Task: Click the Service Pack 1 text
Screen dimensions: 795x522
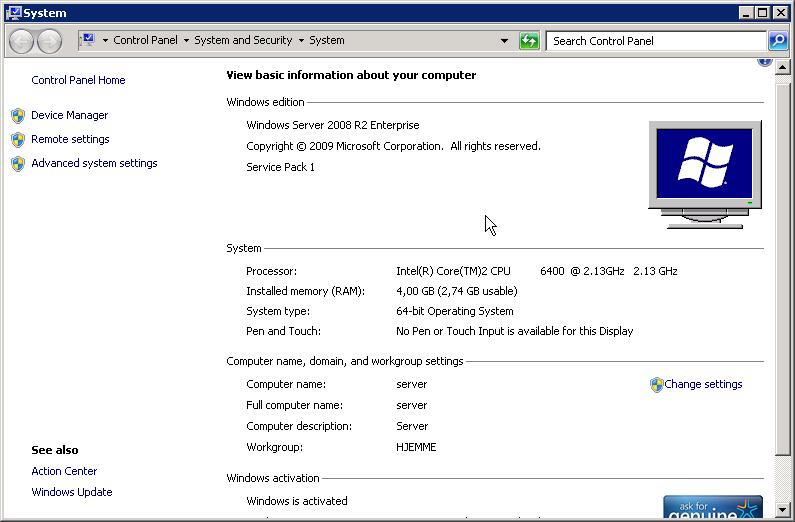Action: 280,167
